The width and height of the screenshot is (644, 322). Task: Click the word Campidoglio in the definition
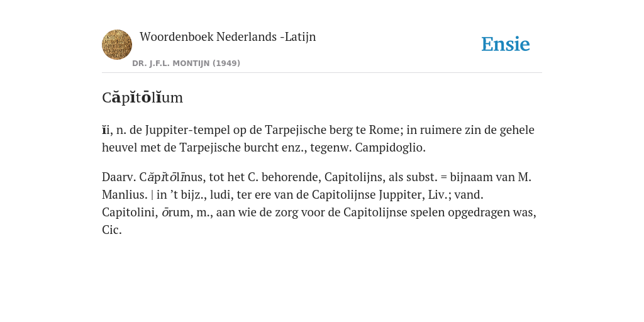click(x=390, y=147)
